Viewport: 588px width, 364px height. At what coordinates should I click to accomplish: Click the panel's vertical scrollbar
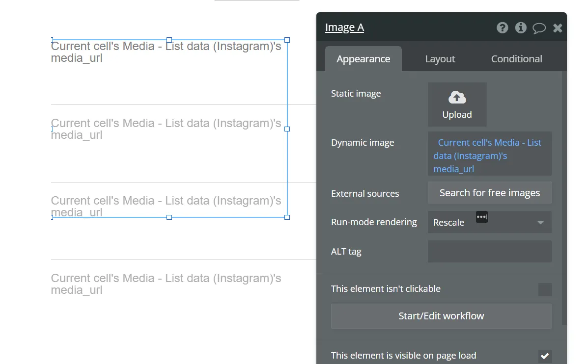coord(564,198)
